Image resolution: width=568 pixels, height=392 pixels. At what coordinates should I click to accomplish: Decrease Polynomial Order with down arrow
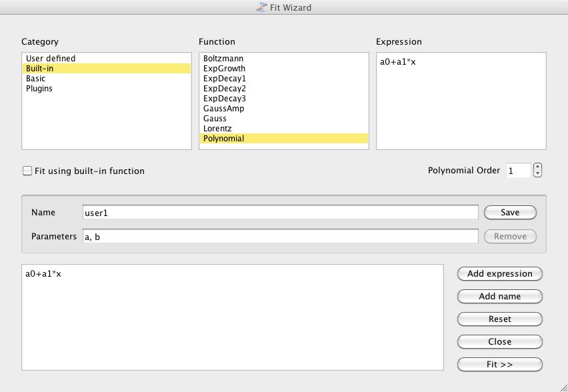click(x=537, y=174)
